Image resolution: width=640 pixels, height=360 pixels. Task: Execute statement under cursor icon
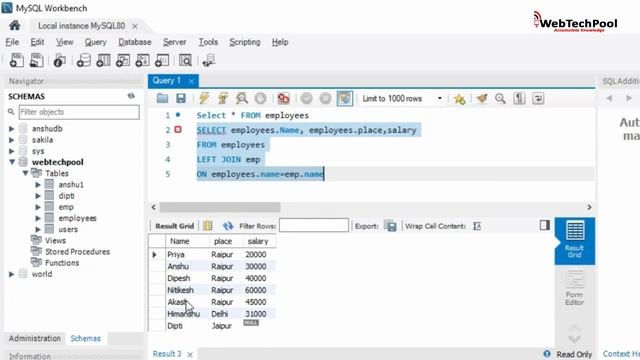223,98
